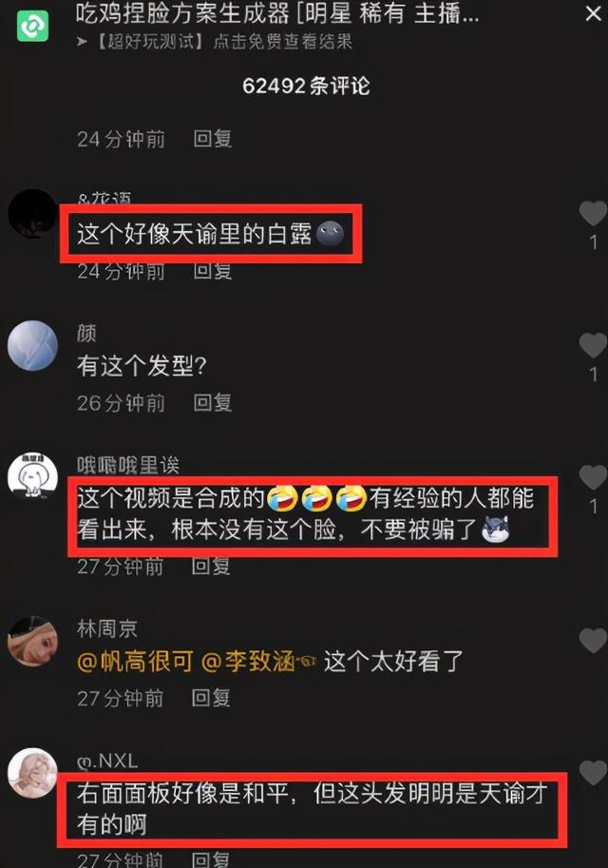Like the 这个视频是合成的 comment
Image resolution: width=608 pixels, height=868 pixels.
(593, 477)
